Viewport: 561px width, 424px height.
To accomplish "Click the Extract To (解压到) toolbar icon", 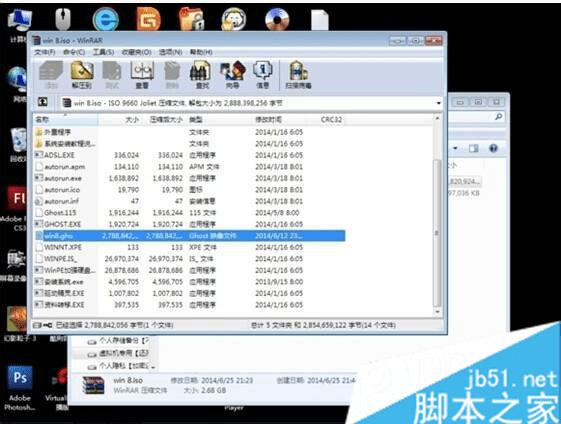I will pos(82,74).
